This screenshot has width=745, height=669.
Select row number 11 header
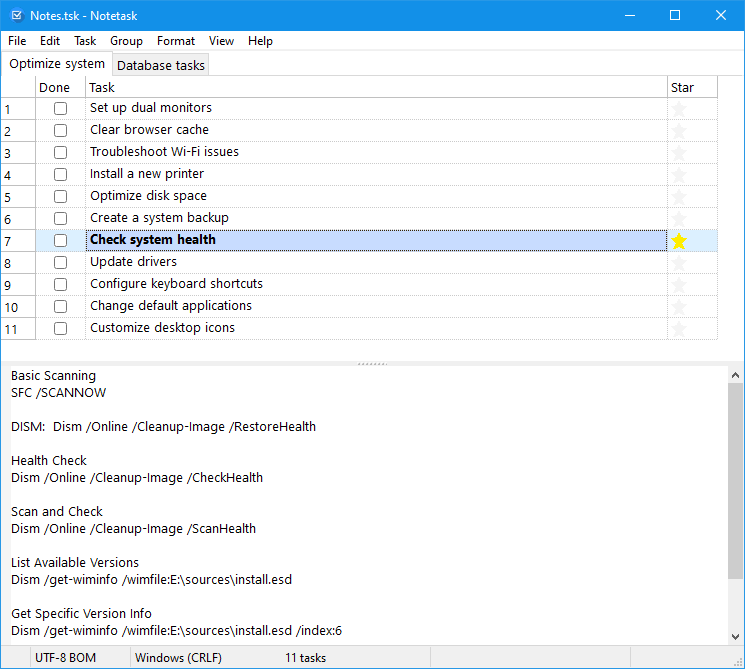coord(18,329)
